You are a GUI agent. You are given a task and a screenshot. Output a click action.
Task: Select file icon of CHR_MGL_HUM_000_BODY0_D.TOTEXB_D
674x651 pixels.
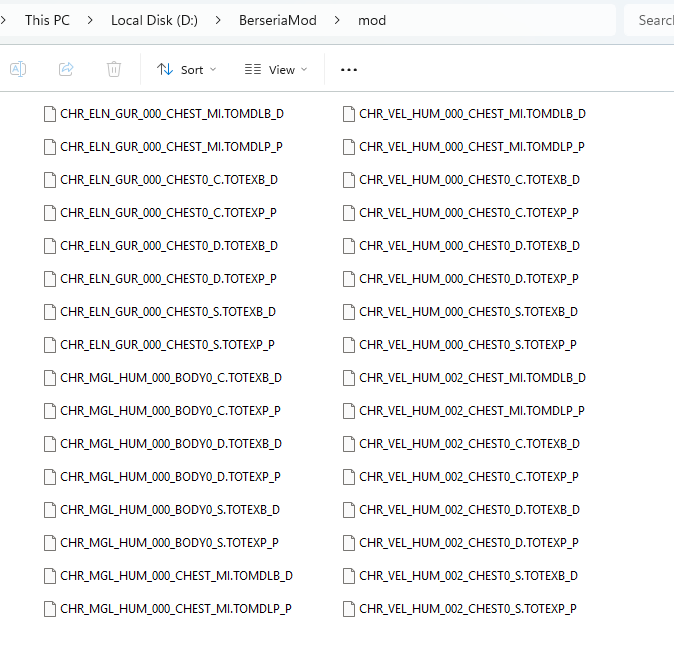[50, 444]
